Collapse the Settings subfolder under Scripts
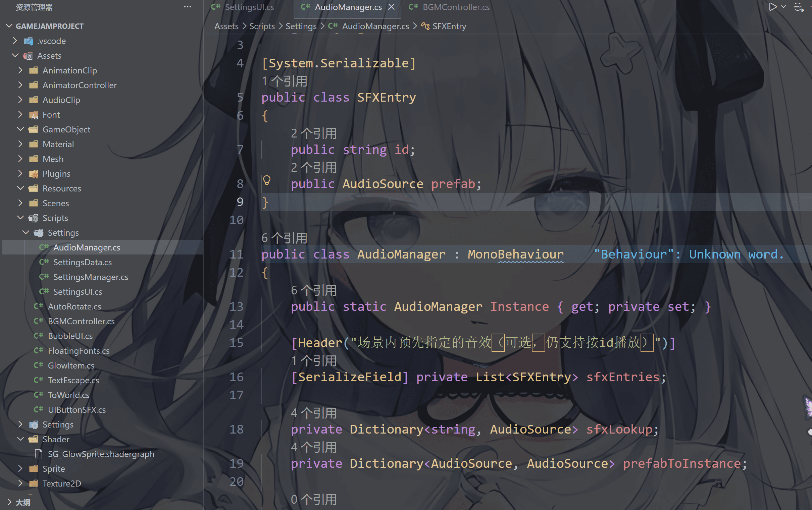The image size is (812, 510). tap(26, 233)
